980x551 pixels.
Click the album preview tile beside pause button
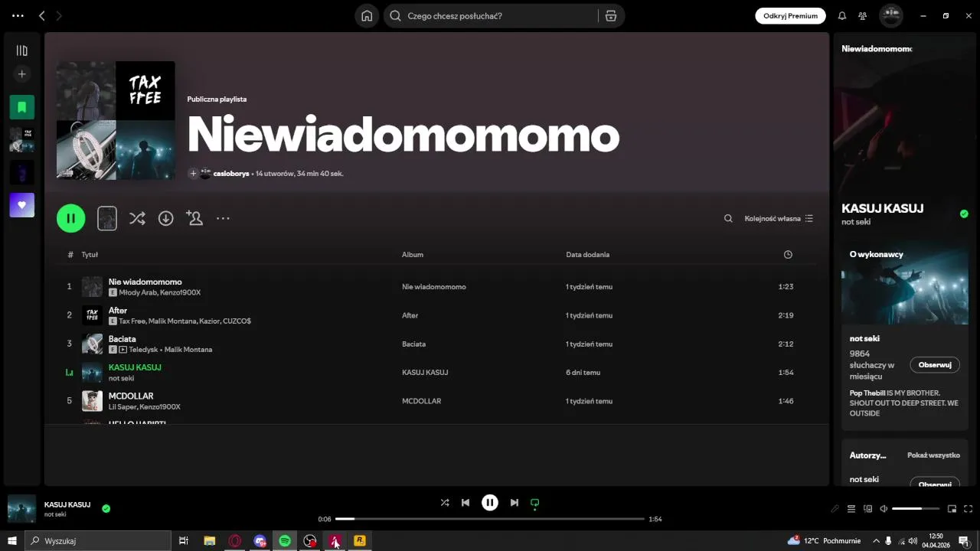pyautogui.click(x=107, y=218)
